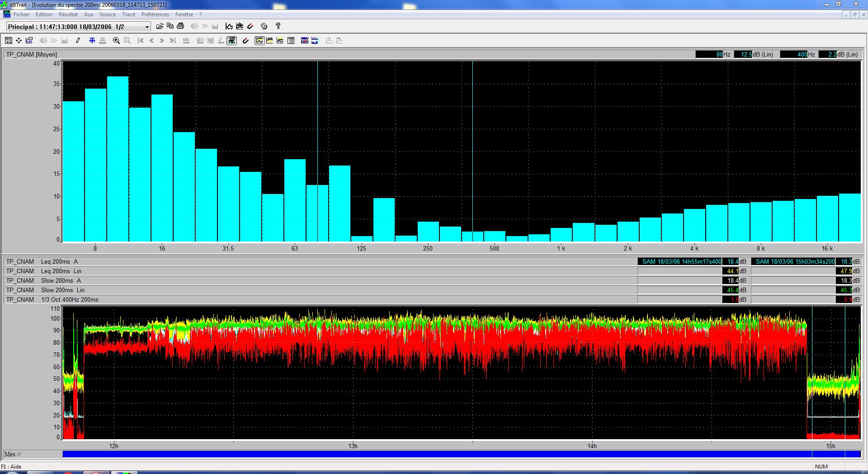Toggle the magnet snap icon in second toolbar
The width and height of the screenshot is (868, 474).
pos(245,41)
